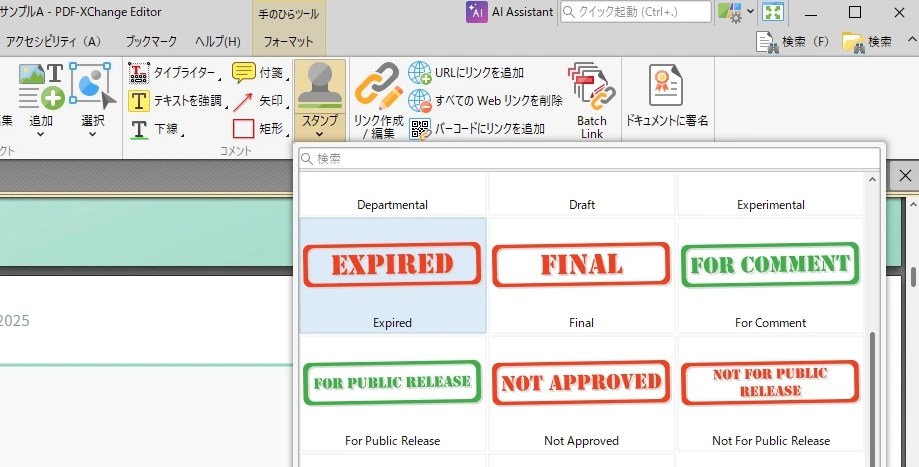Open the Batch Link tool
The width and height of the screenshot is (919, 467).
tap(591, 101)
